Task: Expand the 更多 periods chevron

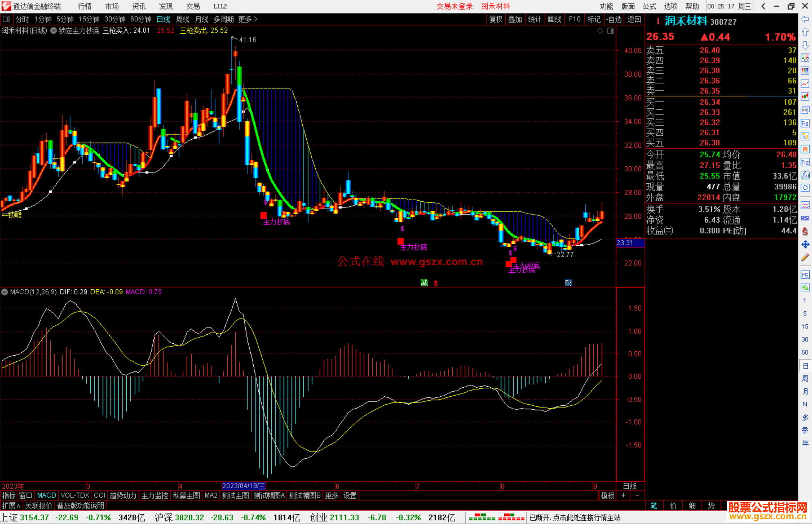Action: tap(256, 19)
